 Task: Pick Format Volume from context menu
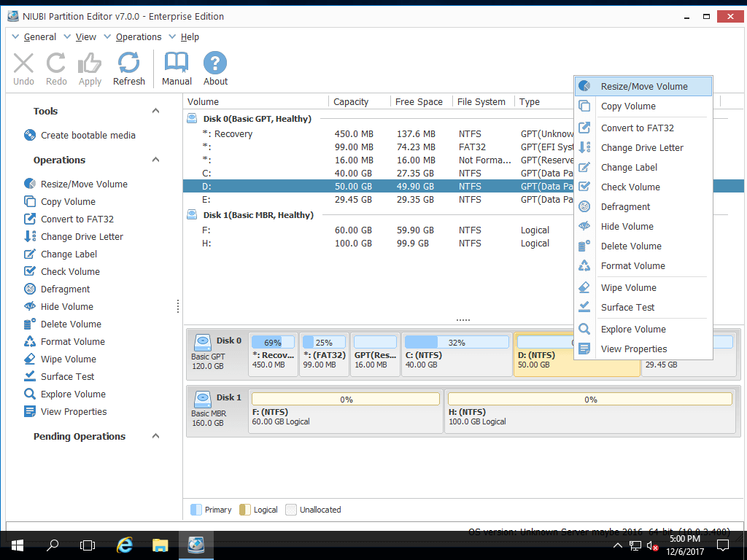643,265
